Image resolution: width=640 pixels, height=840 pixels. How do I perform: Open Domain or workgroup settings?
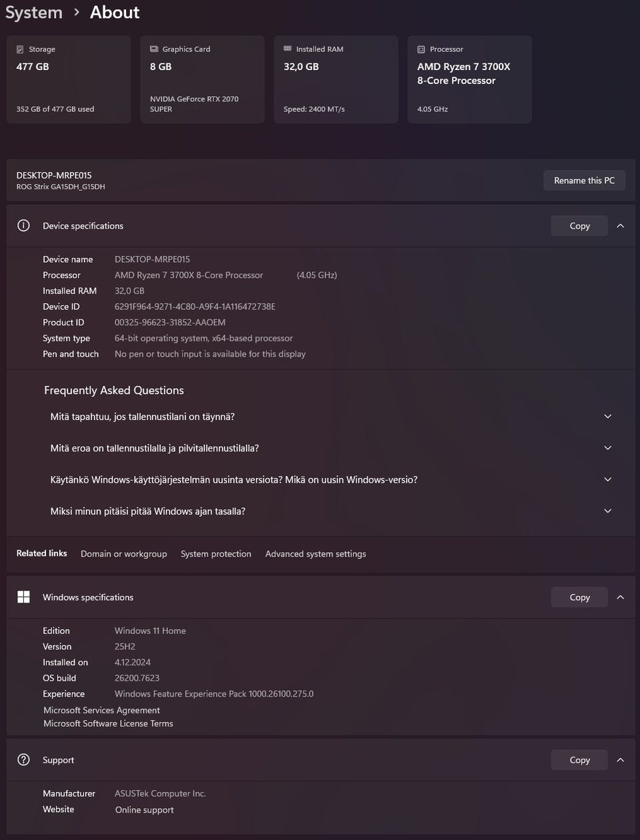tap(124, 554)
